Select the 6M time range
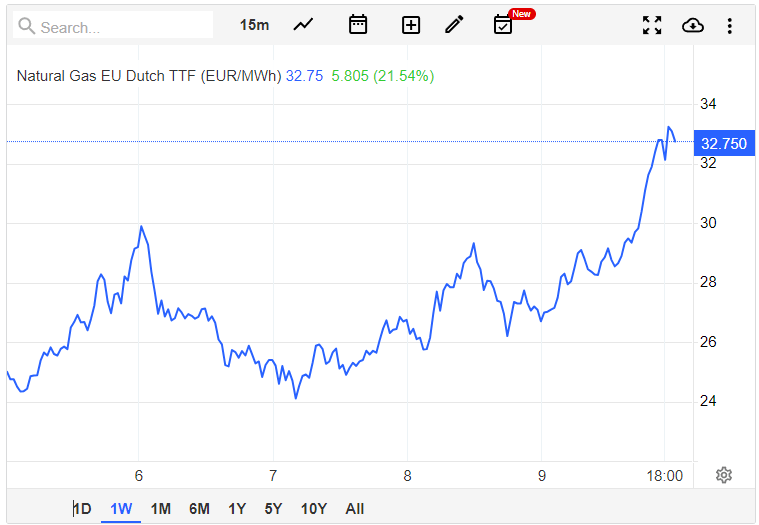 coord(199,509)
